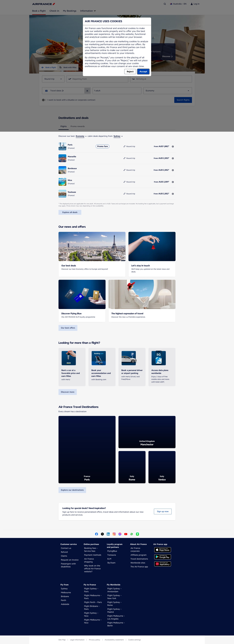Click Explore our destinations button
The width and height of the screenshot is (234, 644).
72,490
